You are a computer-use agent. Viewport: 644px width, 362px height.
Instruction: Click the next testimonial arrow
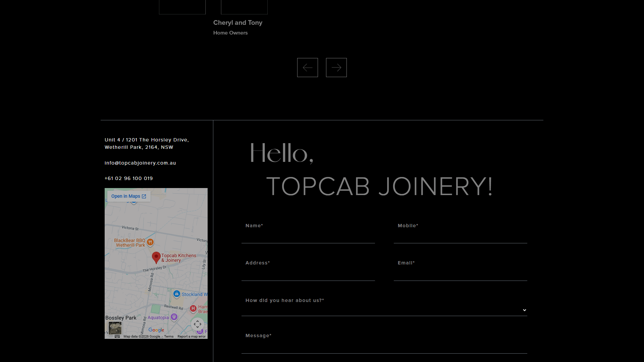[x=336, y=68]
